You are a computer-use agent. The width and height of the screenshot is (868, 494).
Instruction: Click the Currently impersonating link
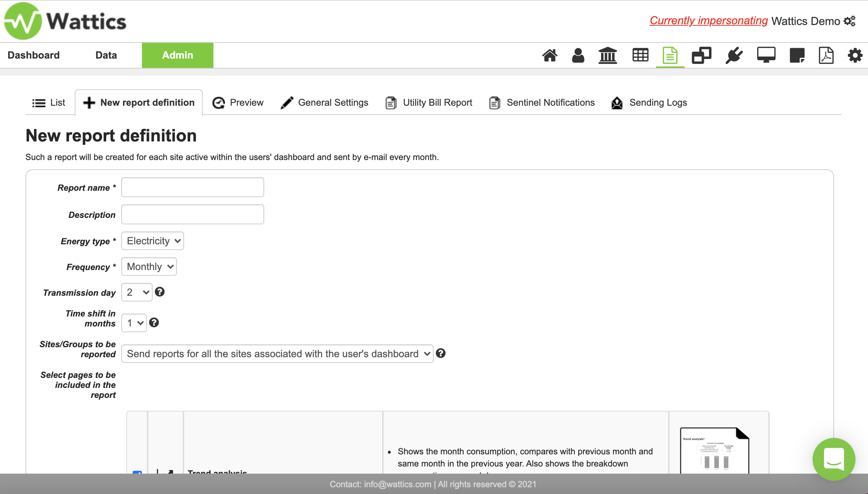(x=709, y=21)
